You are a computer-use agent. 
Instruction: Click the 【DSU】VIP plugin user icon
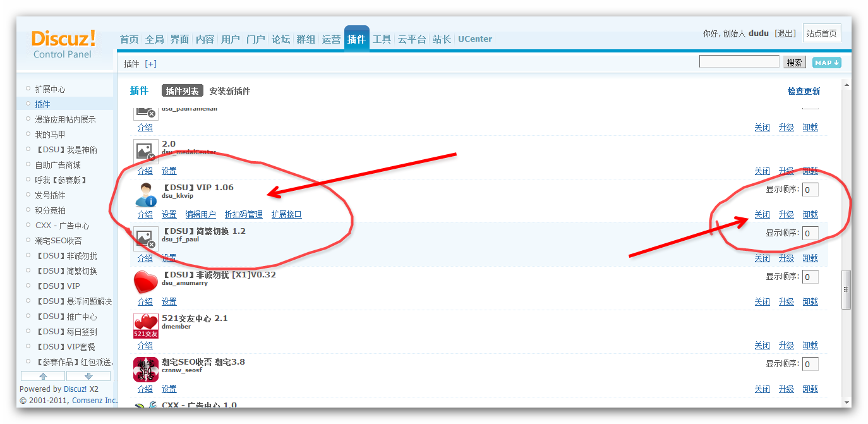146,195
